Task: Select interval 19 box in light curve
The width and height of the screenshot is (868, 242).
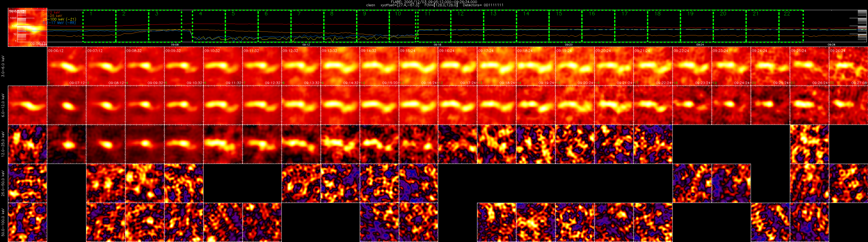Action: 696,26
